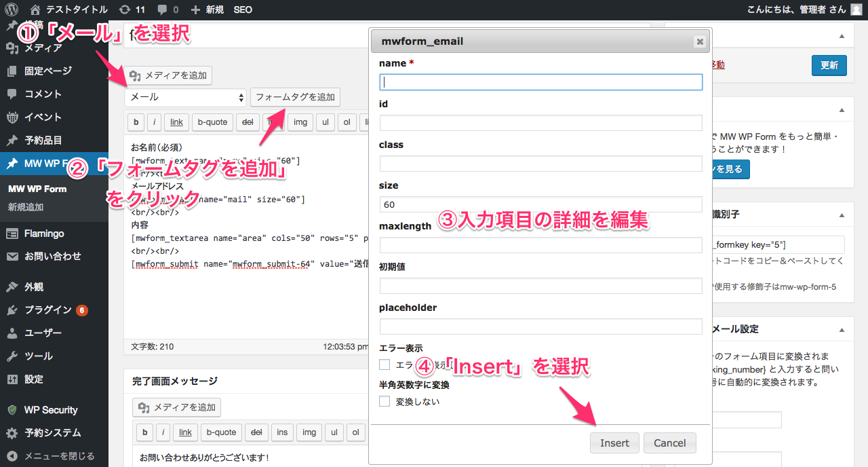The height and width of the screenshot is (467, 868).
Task: Click the id input field
Action: tap(540, 123)
